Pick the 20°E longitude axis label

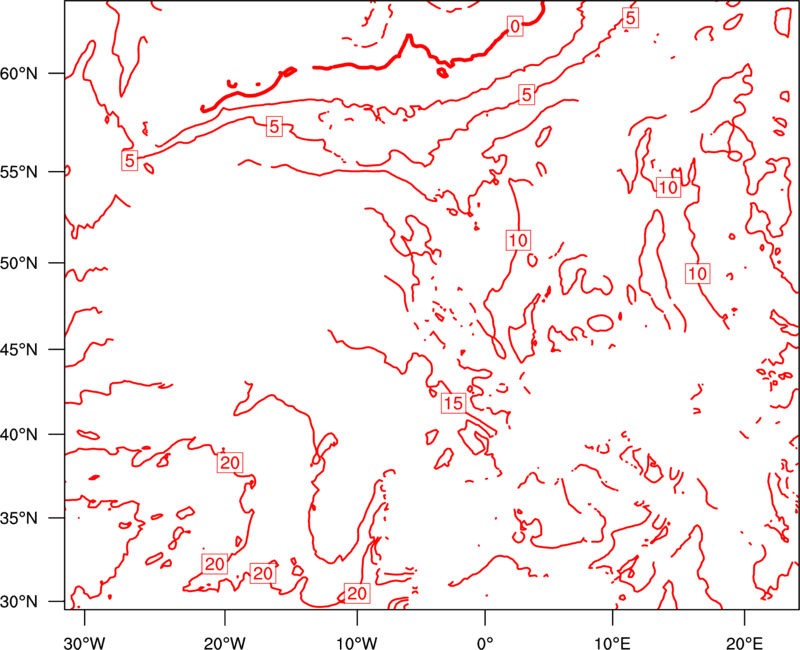click(744, 642)
